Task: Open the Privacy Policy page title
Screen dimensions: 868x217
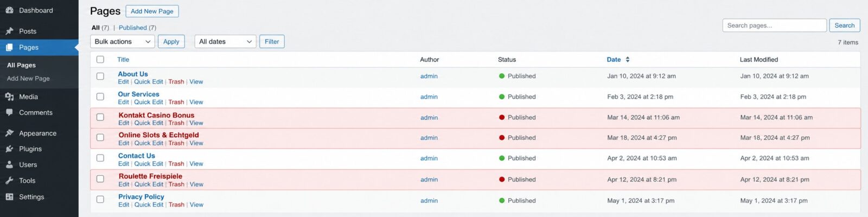Action: pyautogui.click(x=141, y=197)
